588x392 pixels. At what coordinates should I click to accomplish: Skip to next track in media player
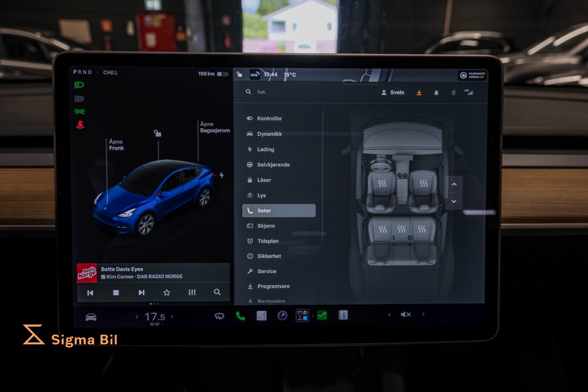click(x=141, y=292)
